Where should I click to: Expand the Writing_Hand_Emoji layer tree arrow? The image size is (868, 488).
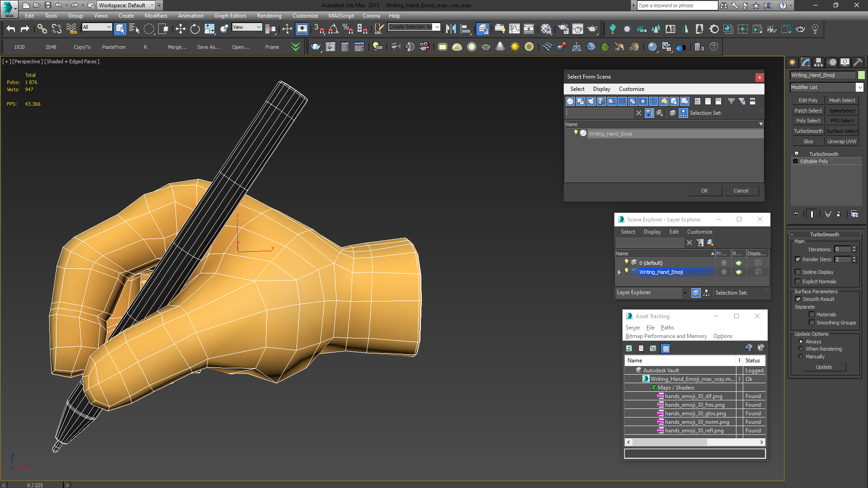click(619, 272)
